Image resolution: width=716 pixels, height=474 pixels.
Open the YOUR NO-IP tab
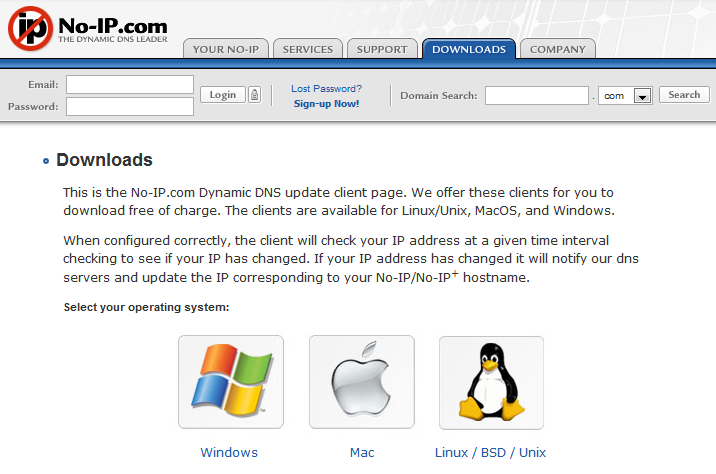coord(226,49)
